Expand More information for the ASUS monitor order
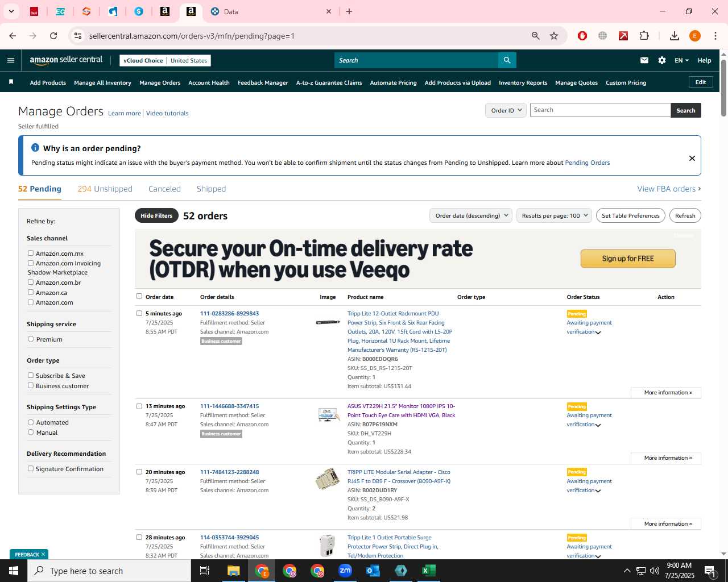 tap(666, 458)
